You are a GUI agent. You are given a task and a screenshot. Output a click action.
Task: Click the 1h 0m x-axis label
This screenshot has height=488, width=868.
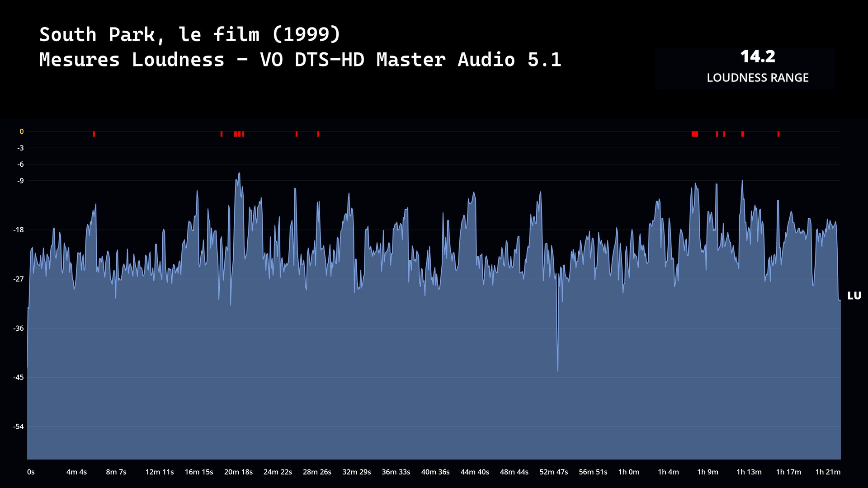629,472
